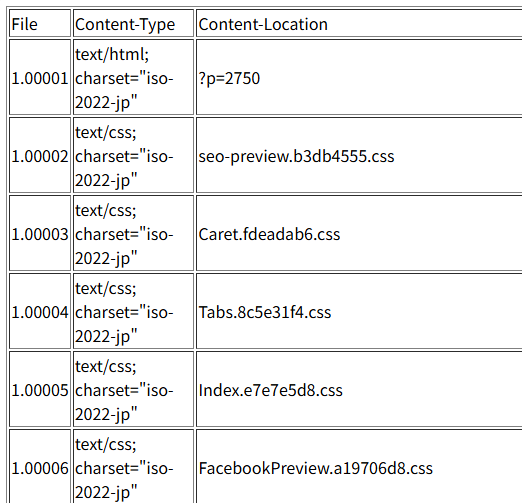The width and height of the screenshot is (522, 503).
Task: Click the File column header
Action: tap(40, 23)
